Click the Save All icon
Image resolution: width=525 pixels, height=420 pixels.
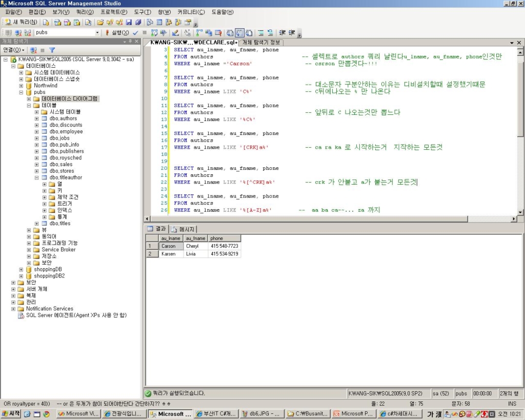coord(138,23)
